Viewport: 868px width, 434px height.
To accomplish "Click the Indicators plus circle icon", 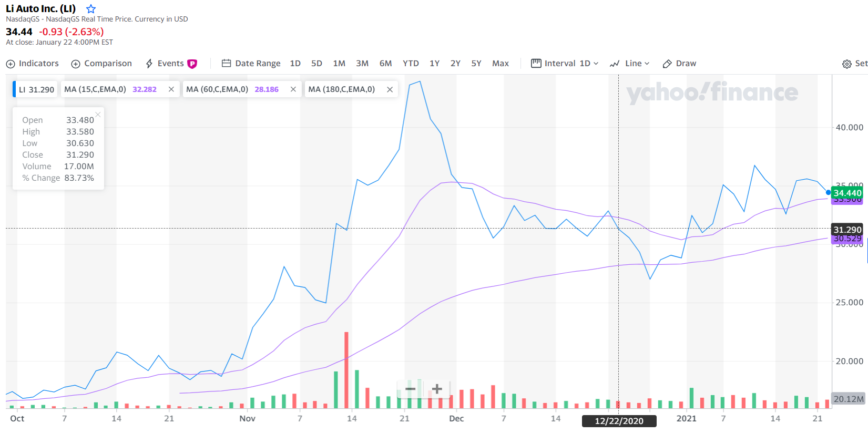I will click(11, 64).
